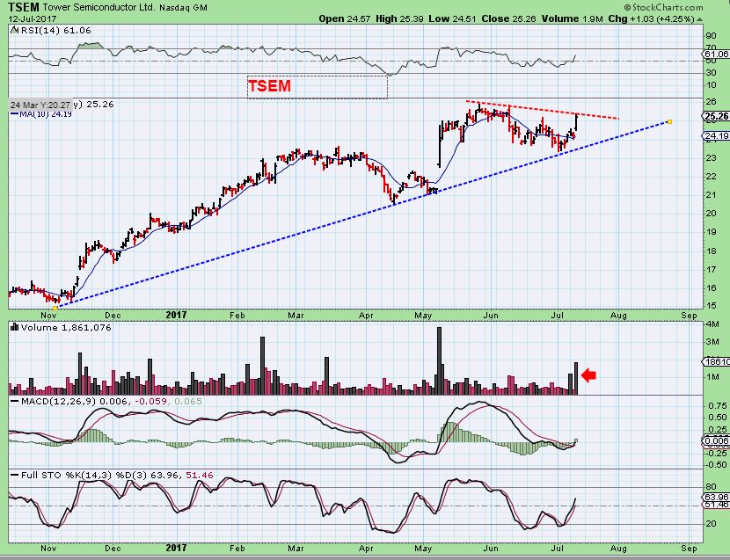
Task: Click the RSI(14) 61.06 legend text
Action: pyautogui.click(x=55, y=30)
